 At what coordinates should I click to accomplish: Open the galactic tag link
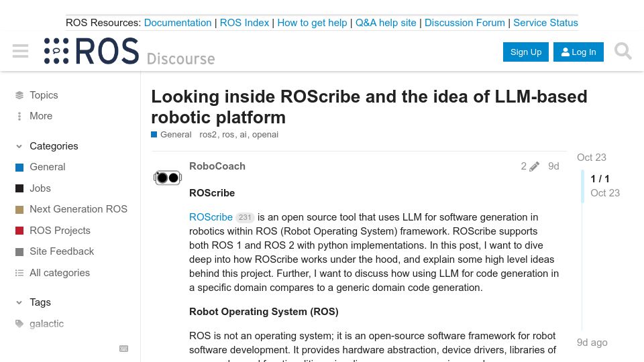click(46, 324)
